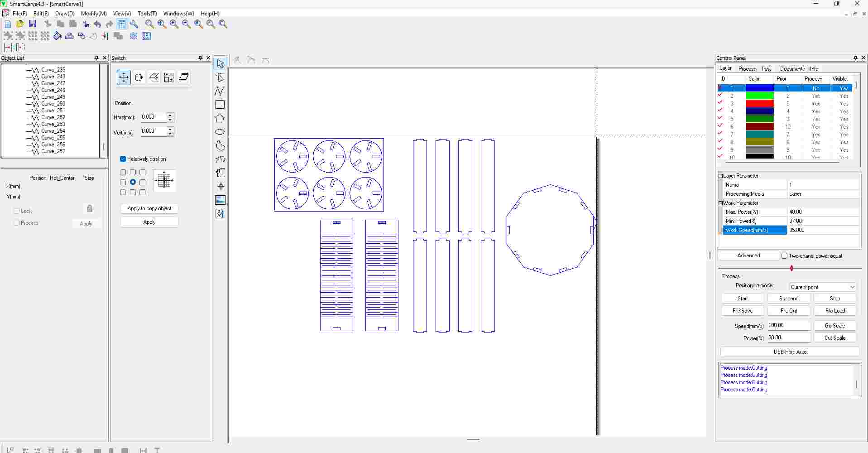Collapse the Layer Parameter section
This screenshot has width=868, height=453.
[x=720, y=176]
